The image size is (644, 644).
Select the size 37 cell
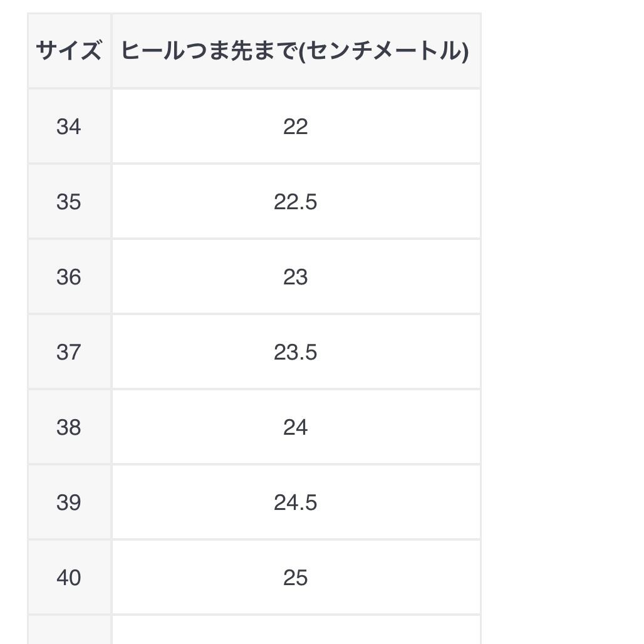tap(69, 352)
